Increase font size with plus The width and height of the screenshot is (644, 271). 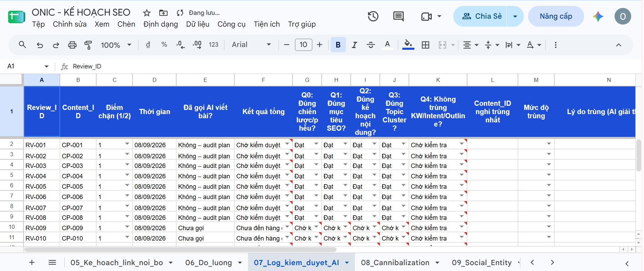[x=320, y=45]
